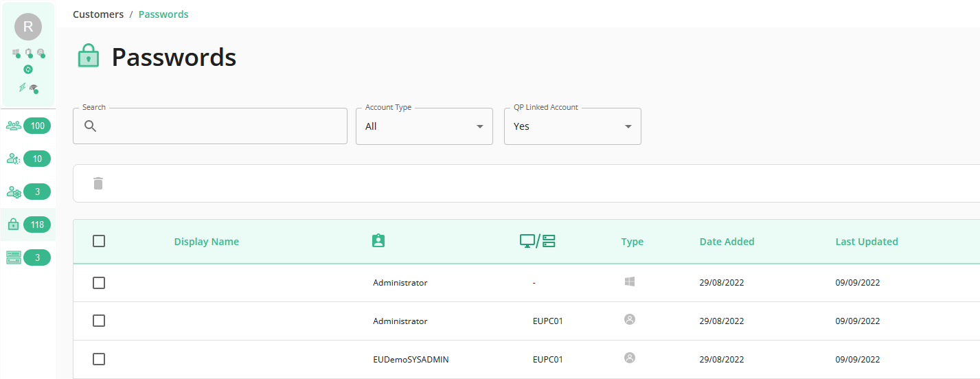Select the lock passwords sidebar item showing 118
This screenshot has width=980, height=379.
coord(28,225)
